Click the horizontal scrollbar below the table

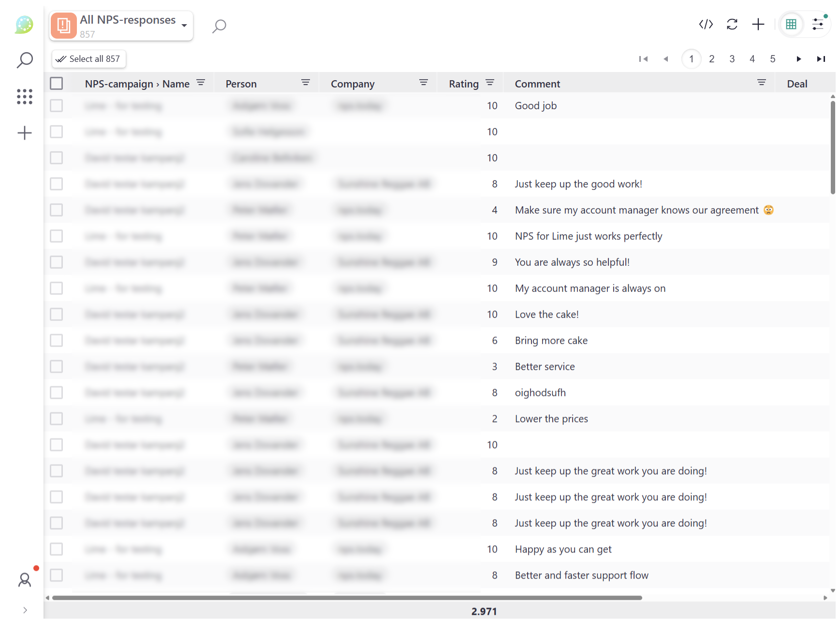[x=347, y=598]
